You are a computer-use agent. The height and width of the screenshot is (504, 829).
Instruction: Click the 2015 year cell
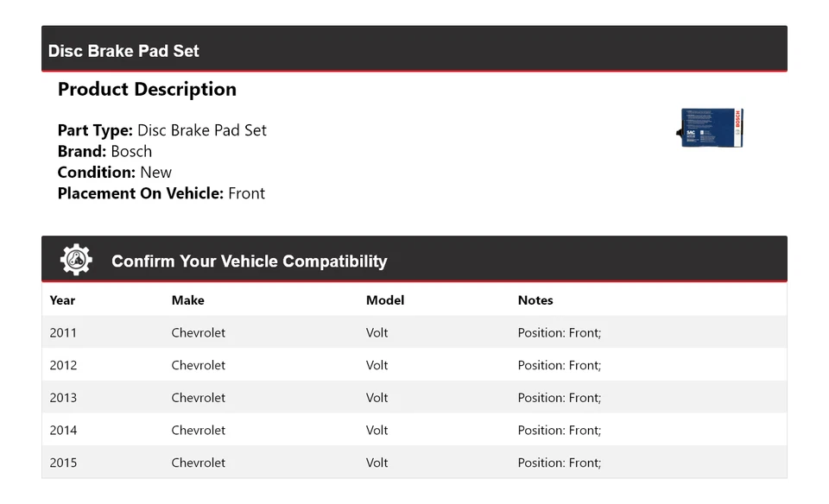63,463
